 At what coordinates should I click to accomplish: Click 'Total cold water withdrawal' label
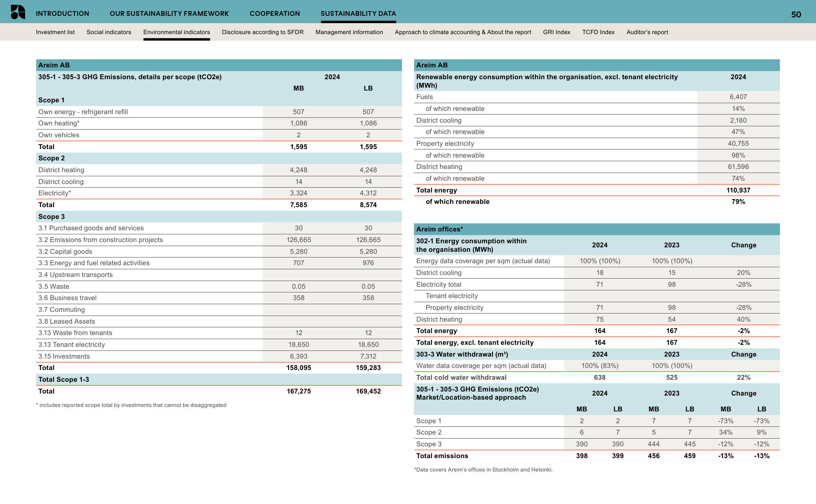pyautogui.click(x=461, y=377)
